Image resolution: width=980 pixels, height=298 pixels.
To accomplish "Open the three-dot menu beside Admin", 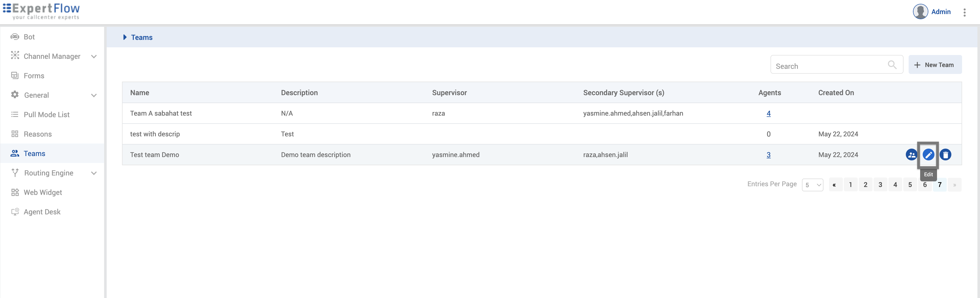I will coord(964,13).
